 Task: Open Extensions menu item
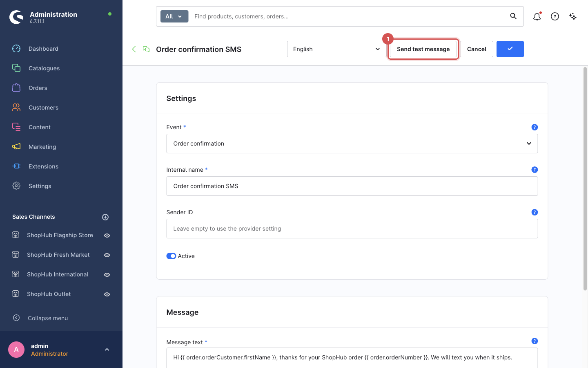tap(43, 166)
